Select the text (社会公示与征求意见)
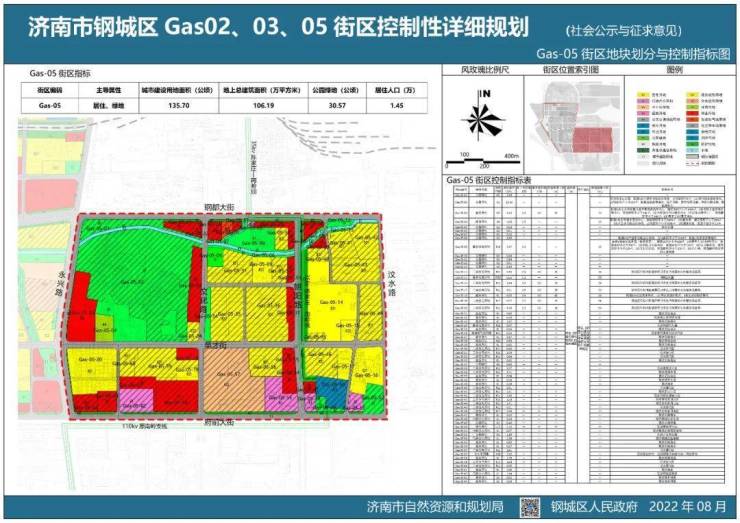The width and height of the screenshot is (740, 523). point(623,31)
